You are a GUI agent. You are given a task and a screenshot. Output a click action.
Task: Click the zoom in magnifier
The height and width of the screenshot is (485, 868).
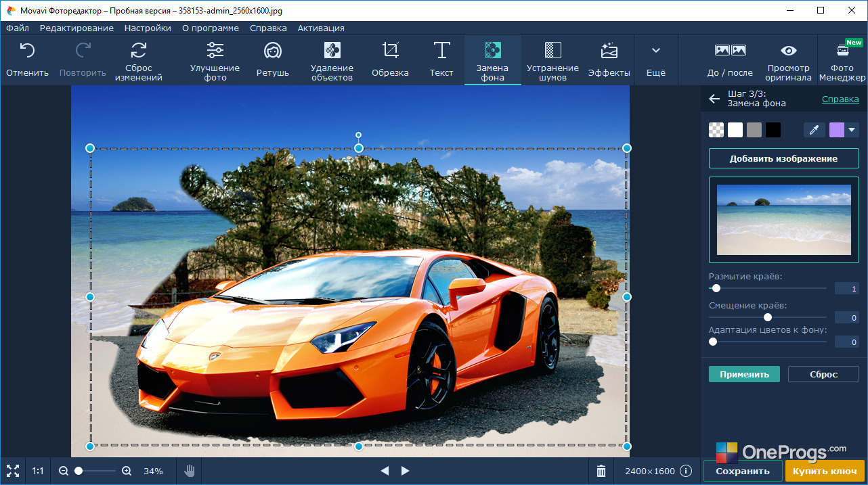pyautogui.click(x=127, y=471)
